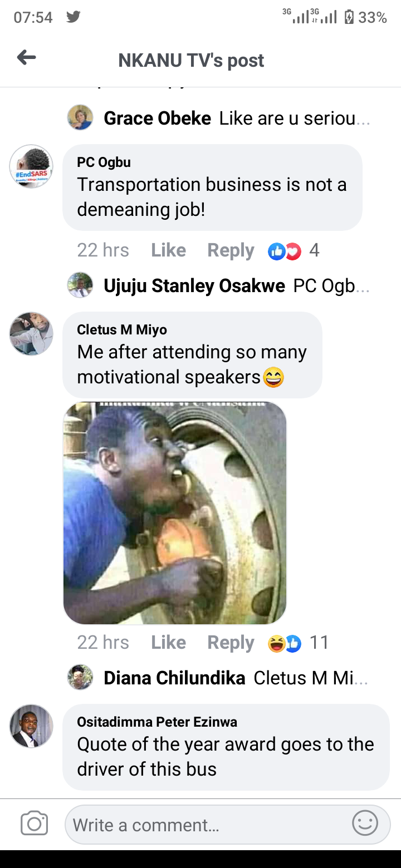Like PC Ogbu's comment
This screenshot has height=868, width=401.
pyautogui.click(x=168, y=250)
